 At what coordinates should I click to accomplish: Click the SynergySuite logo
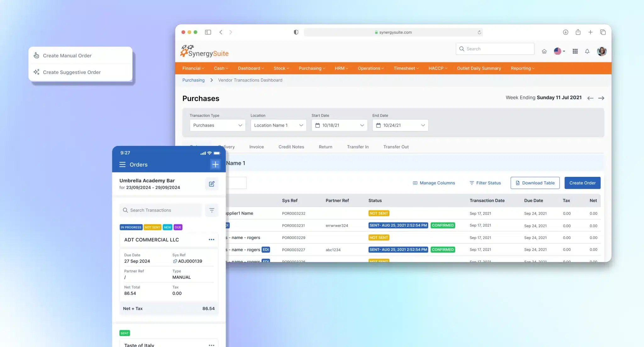[x=204, y=51]
